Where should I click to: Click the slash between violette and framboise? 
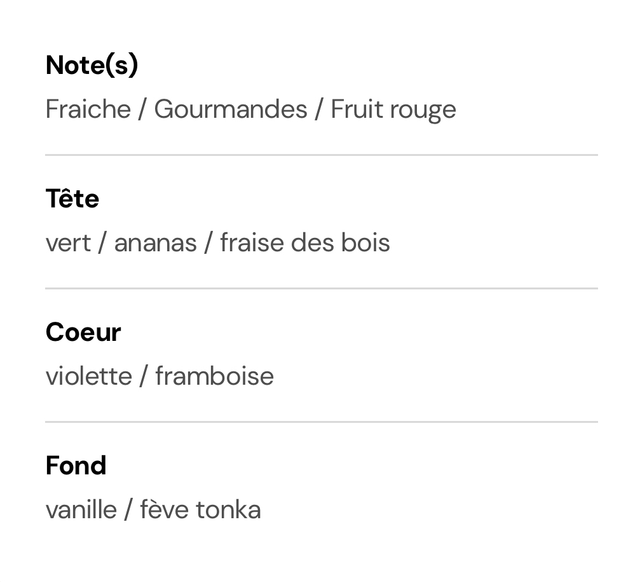pos(144,377)
